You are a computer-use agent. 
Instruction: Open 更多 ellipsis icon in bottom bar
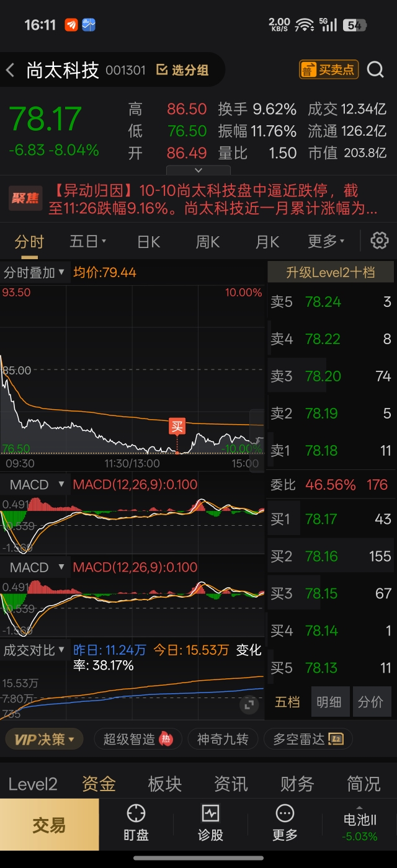click(285, 813)
